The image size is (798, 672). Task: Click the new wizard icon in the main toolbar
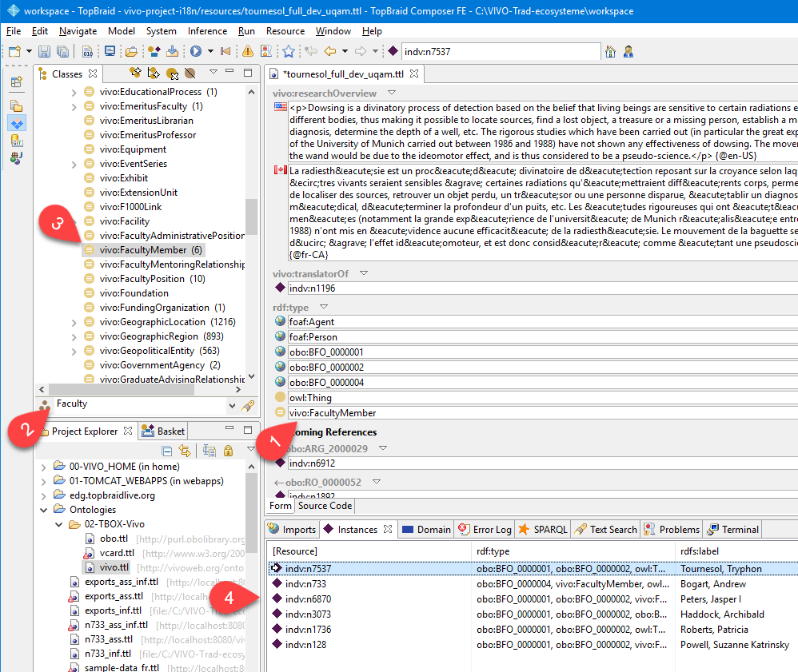[14, 51]
